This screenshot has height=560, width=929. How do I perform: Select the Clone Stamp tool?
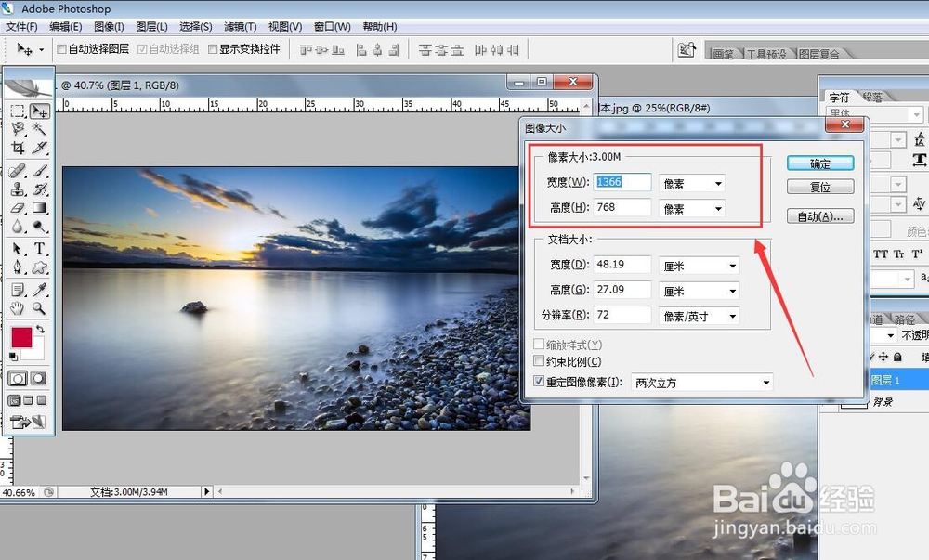click(x=18, y=189)
